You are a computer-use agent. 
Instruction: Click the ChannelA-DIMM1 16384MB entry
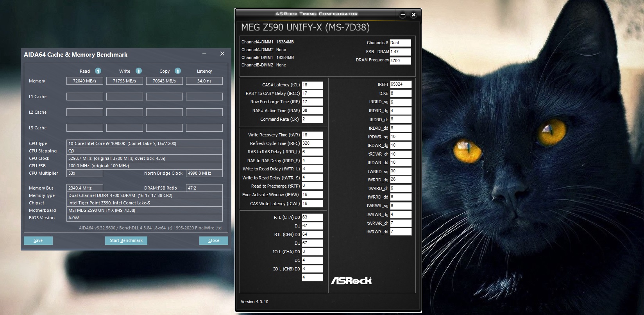point(268,42)
